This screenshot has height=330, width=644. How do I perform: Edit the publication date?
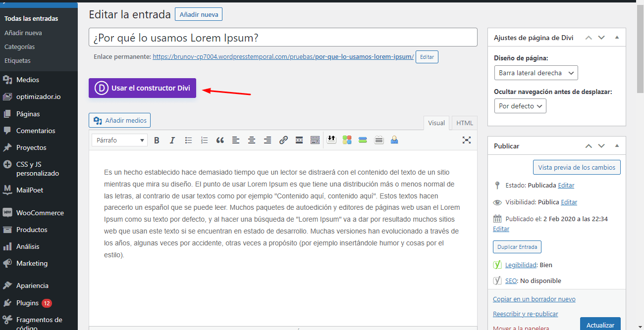(501, 229)
